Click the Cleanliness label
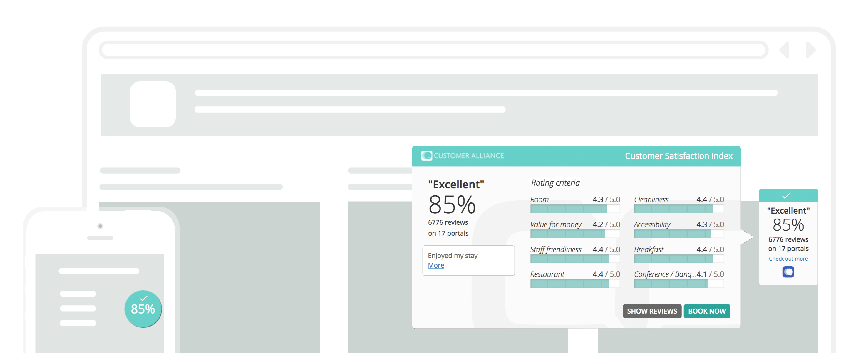868x353 pixels. pos(651,199)
